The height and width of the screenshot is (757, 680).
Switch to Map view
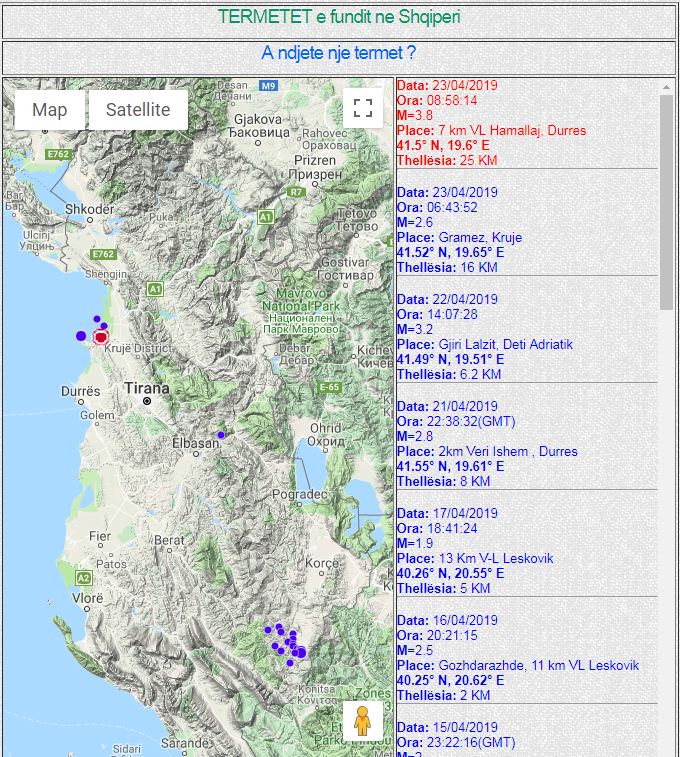(50, 110)
